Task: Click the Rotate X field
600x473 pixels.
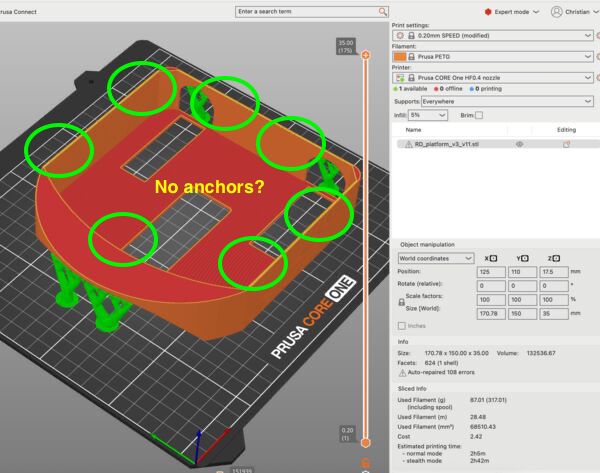Action: tap(491, 286)
